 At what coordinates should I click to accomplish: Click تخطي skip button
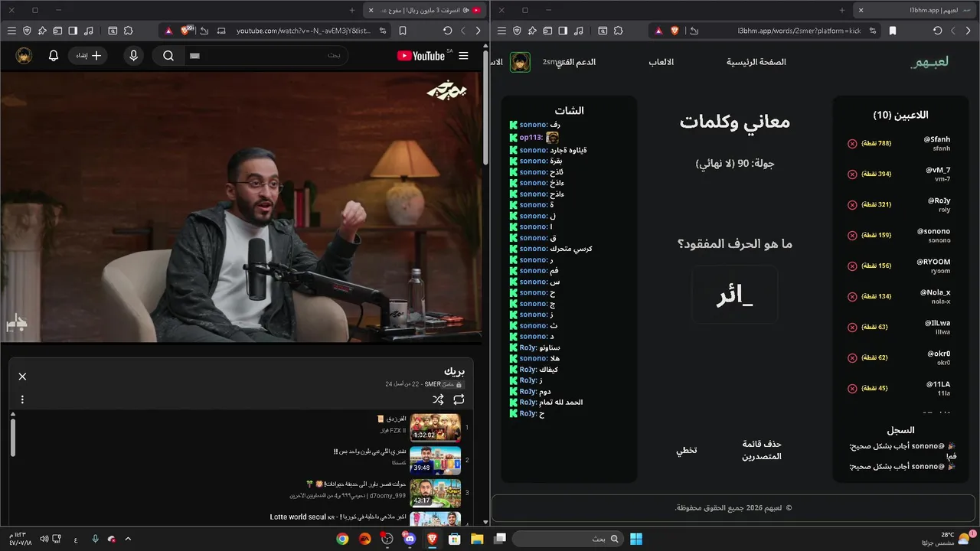[686, 450]
